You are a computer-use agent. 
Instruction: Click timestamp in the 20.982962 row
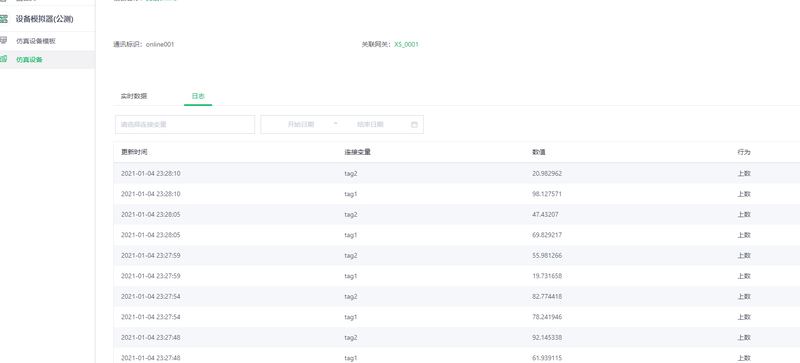151,174
